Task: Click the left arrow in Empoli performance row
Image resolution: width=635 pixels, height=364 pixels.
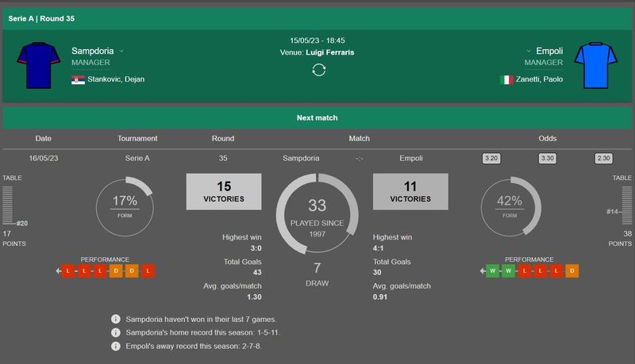Action: [x=483, y=271]
